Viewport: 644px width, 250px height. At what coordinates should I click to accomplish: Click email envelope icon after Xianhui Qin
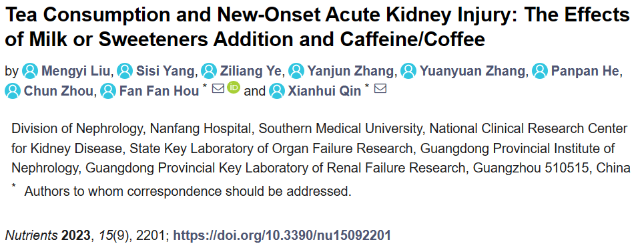click(x=380, y=88)
